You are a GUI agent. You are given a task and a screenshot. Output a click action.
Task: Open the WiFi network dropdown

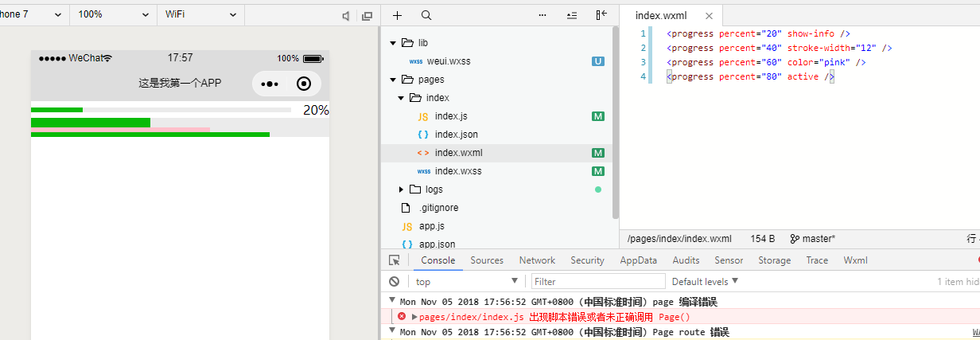[200, 14]
